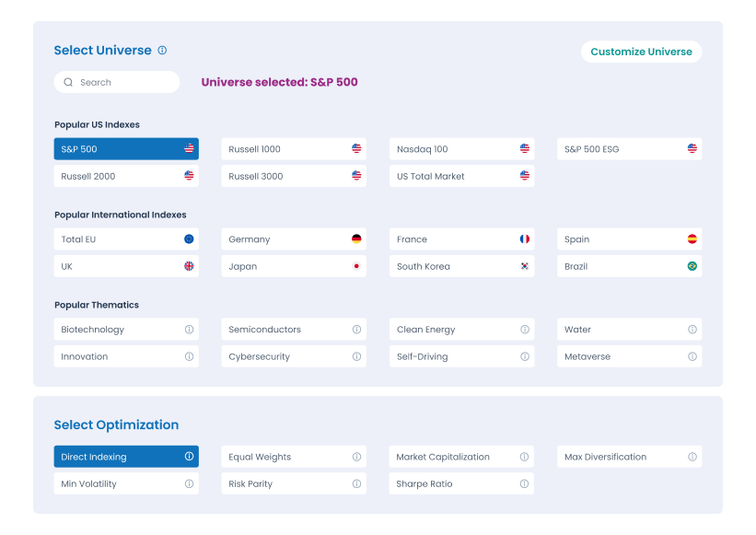Click the Clean Energy info icon
This screenshot has height=535, width=756.
525,329
